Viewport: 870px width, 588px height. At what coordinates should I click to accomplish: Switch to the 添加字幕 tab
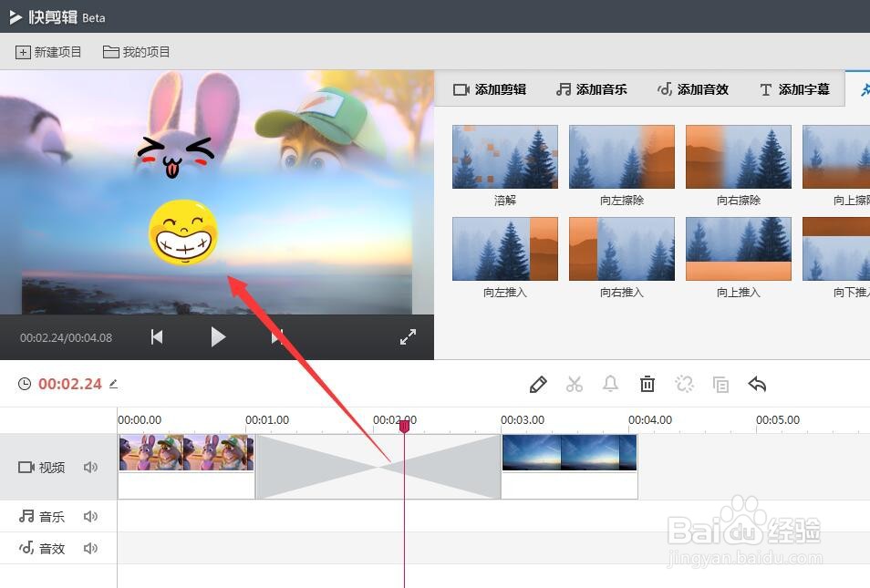(794, 89)
